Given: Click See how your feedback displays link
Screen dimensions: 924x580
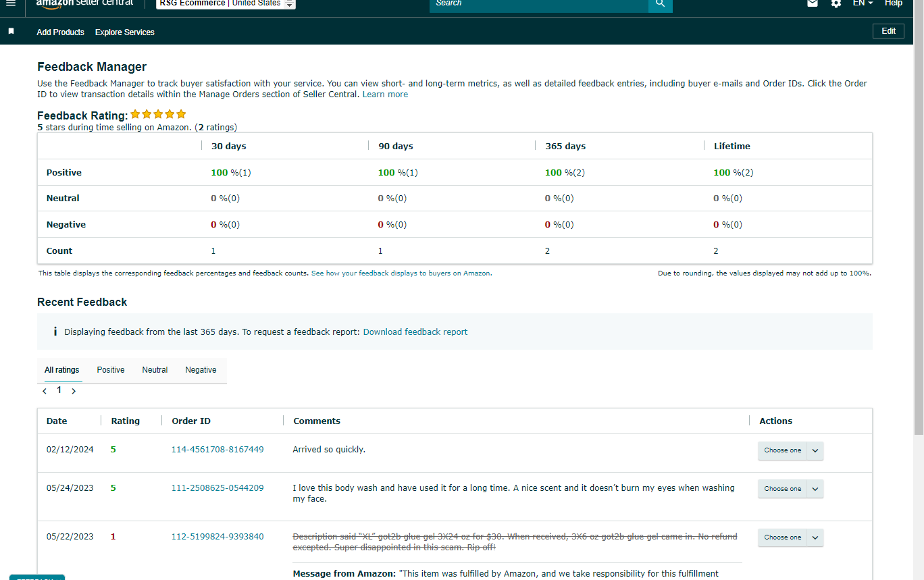Looking at the screenshot, I should tap(401, 273).
